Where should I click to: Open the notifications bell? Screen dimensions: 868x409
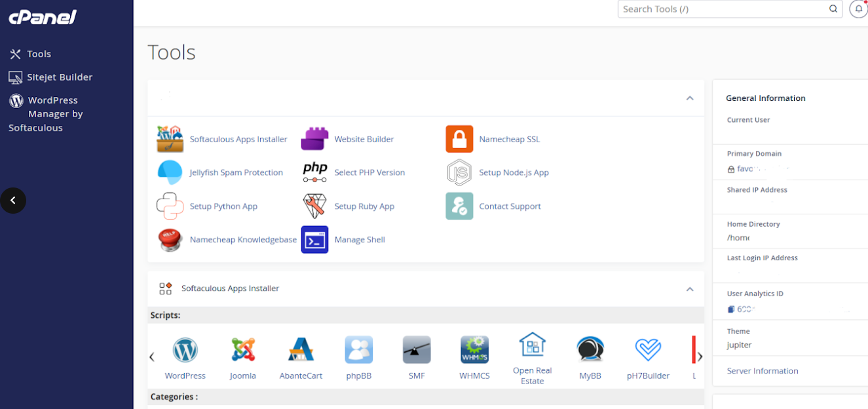[858, 9]
